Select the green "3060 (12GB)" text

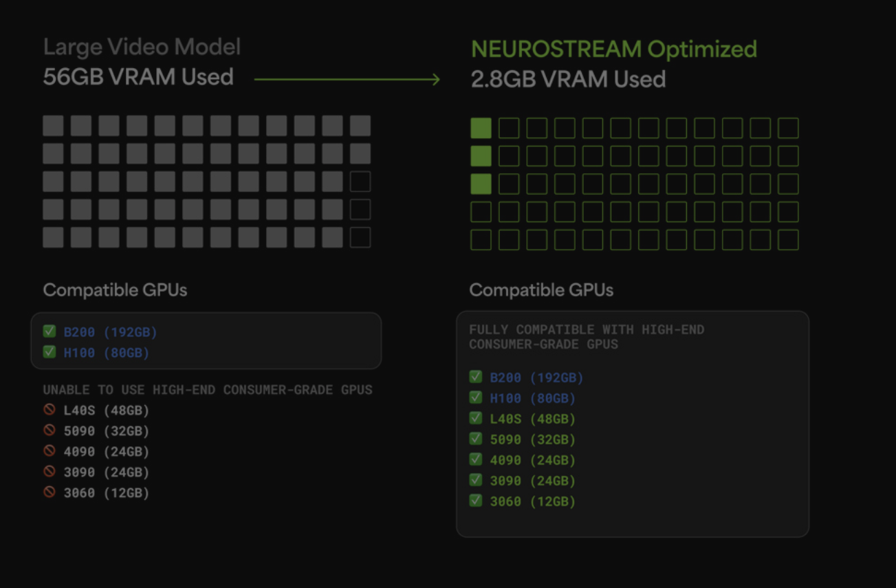(533, 501)
